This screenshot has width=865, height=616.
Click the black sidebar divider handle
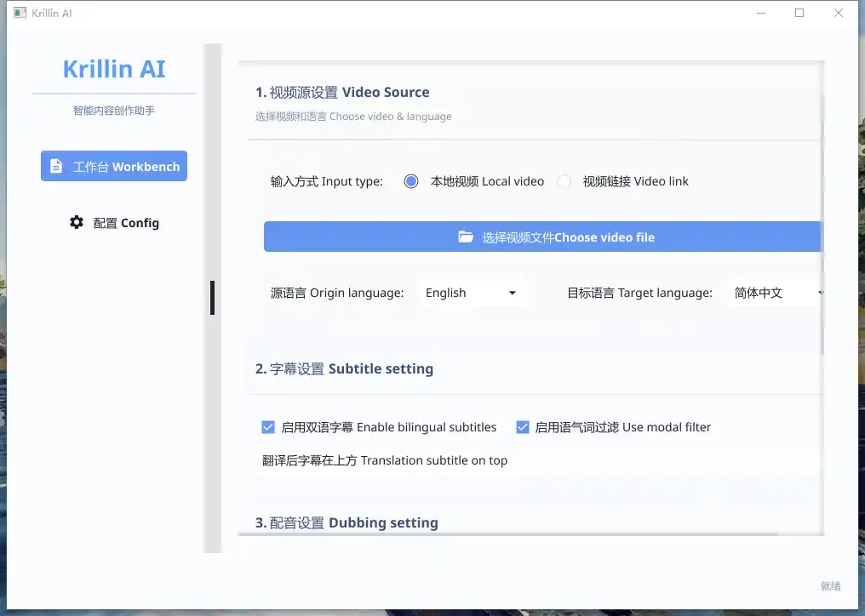(x=212, y=298)
